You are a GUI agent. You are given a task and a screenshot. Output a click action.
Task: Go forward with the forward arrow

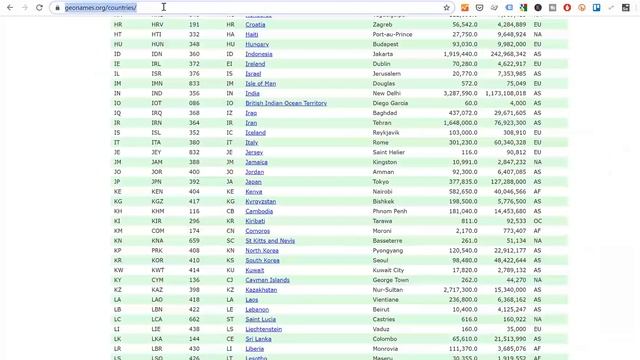24,8
